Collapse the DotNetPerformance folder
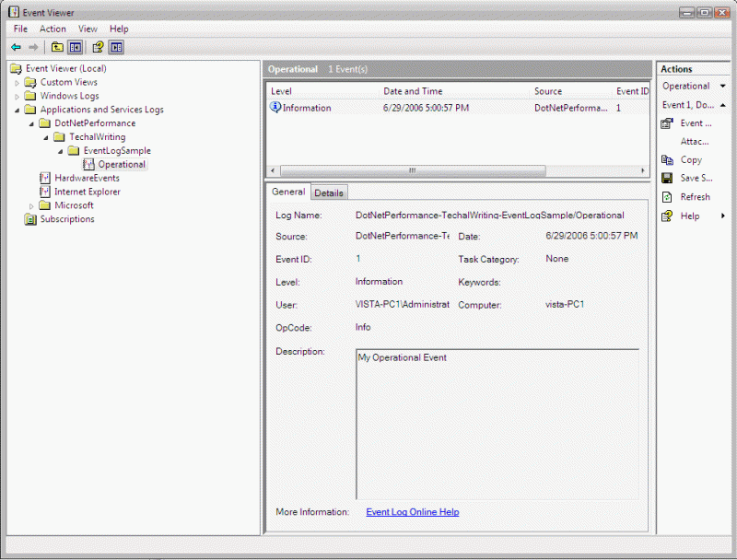This screenshot has height=560, width=737. (x=32, y=122)
